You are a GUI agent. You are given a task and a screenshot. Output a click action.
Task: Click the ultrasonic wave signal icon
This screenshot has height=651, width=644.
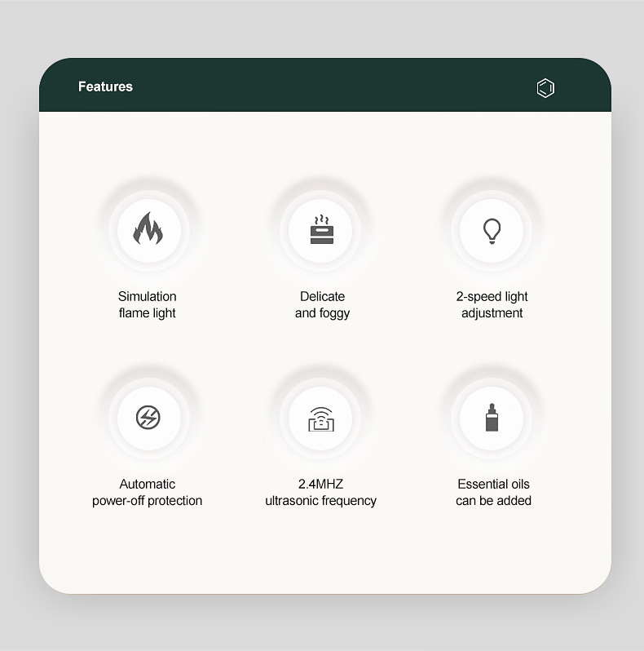pos(320,419)
